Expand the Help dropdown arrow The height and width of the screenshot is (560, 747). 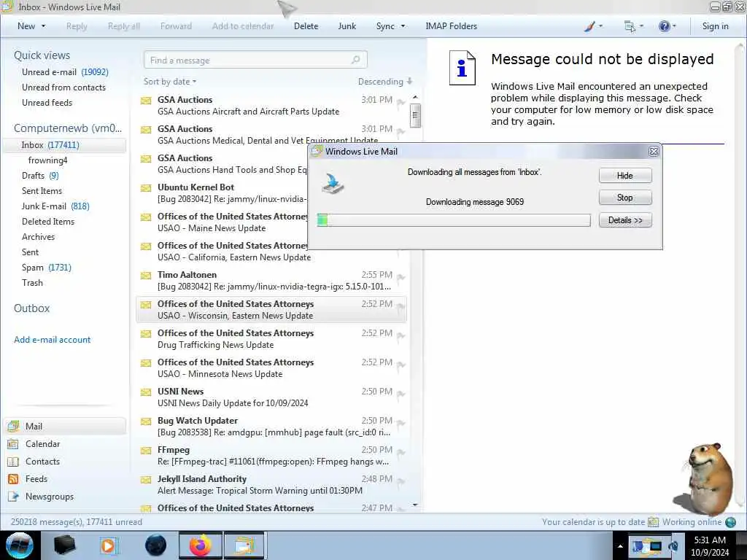tap(673, 26)
